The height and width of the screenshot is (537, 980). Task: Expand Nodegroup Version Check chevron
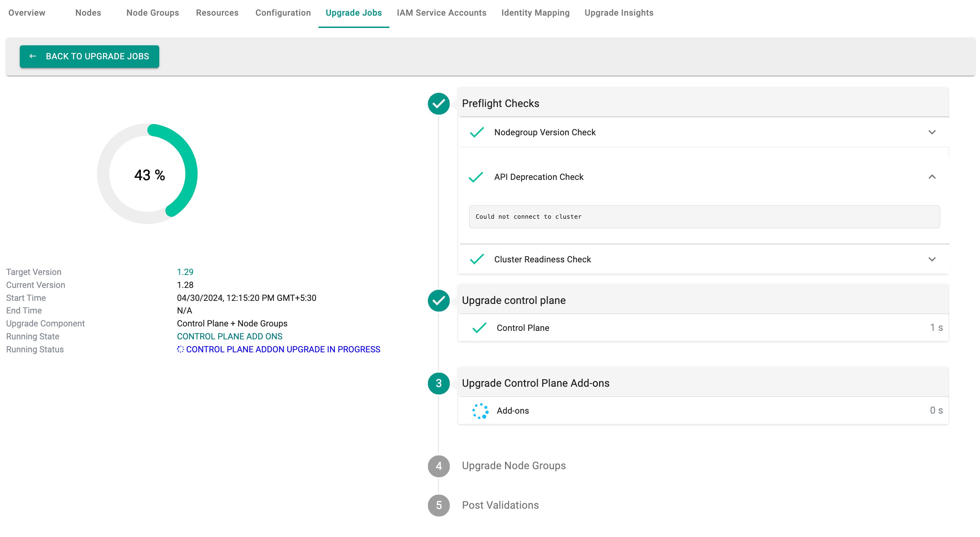click(932, 132)
